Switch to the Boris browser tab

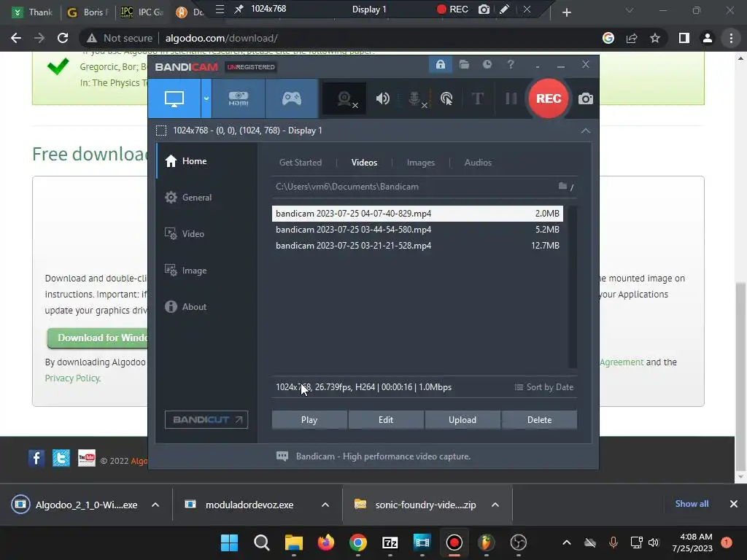88,12
